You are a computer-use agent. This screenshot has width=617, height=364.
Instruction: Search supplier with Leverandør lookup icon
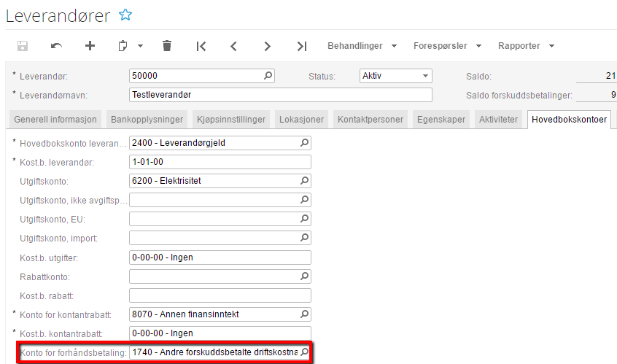(x=268, y=76)
